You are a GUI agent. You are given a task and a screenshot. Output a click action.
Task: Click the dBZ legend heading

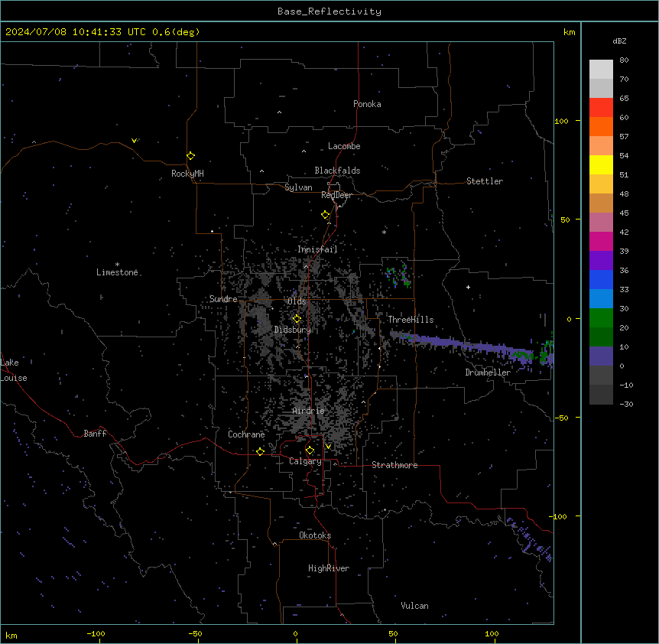click(x=619, y=41)
